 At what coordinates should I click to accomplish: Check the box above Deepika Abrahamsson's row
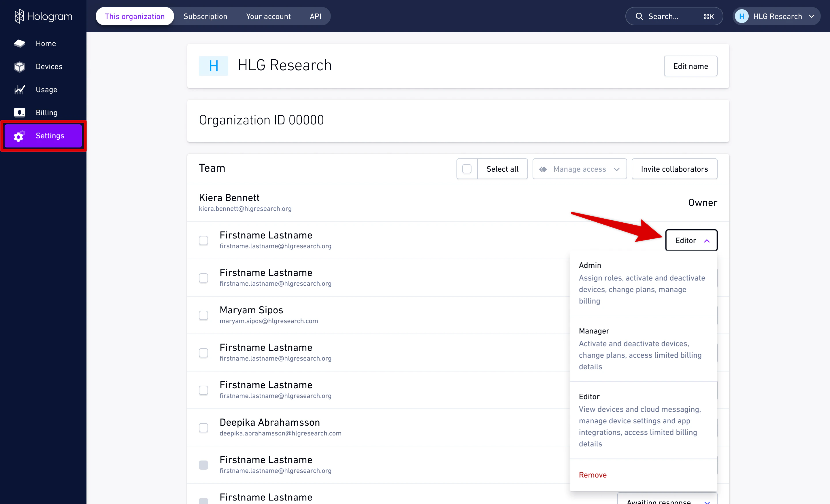[x=203, y=390]
